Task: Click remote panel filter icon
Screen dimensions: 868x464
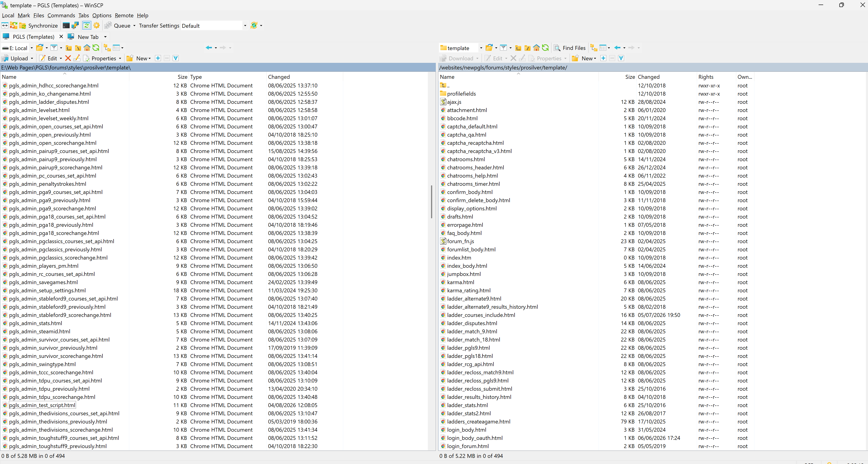Action: point(503,48)
